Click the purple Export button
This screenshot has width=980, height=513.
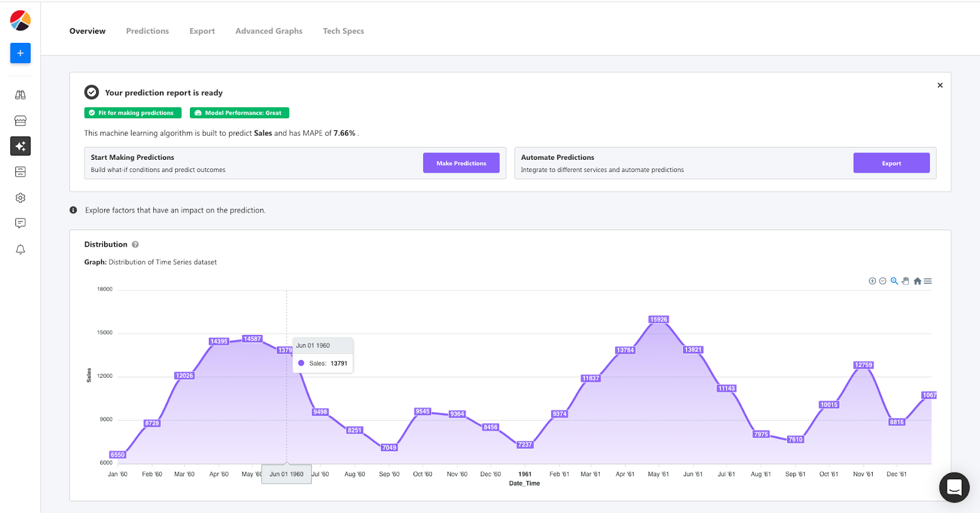891,163
